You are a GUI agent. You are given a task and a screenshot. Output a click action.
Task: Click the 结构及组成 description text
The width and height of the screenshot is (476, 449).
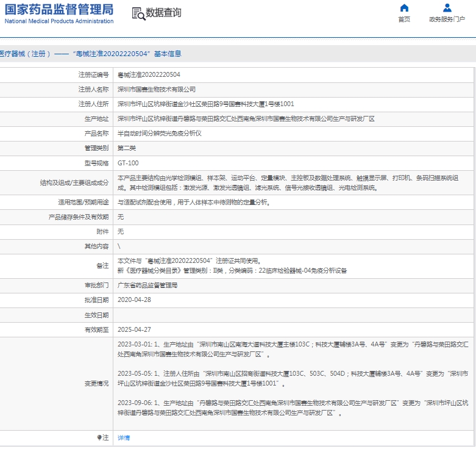[288, 183]
